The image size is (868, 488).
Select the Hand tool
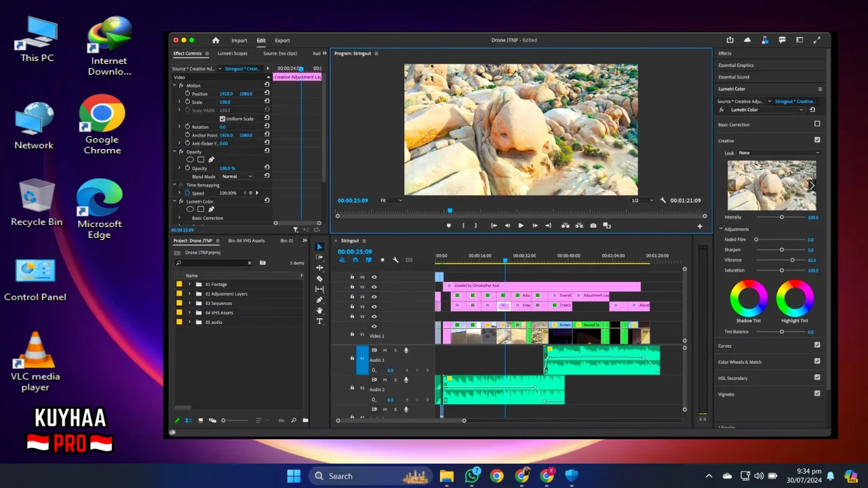pyautogui.click(x=319, y=310)
